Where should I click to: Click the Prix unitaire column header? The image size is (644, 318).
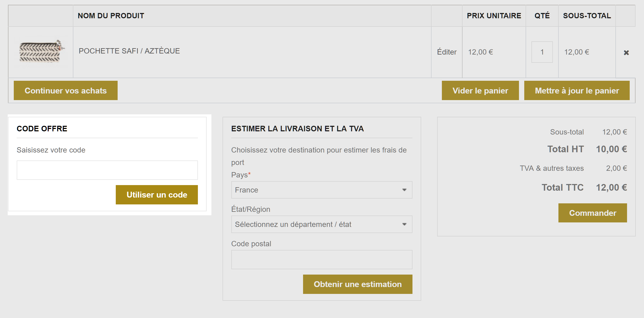[494, 16]
